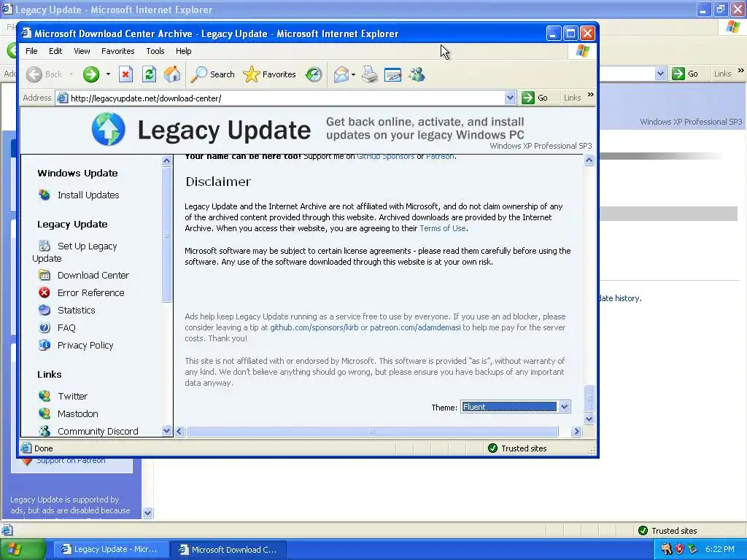Expand the address bar history dropdown
The height and width of the screenshot is (560, 747).
510,98
